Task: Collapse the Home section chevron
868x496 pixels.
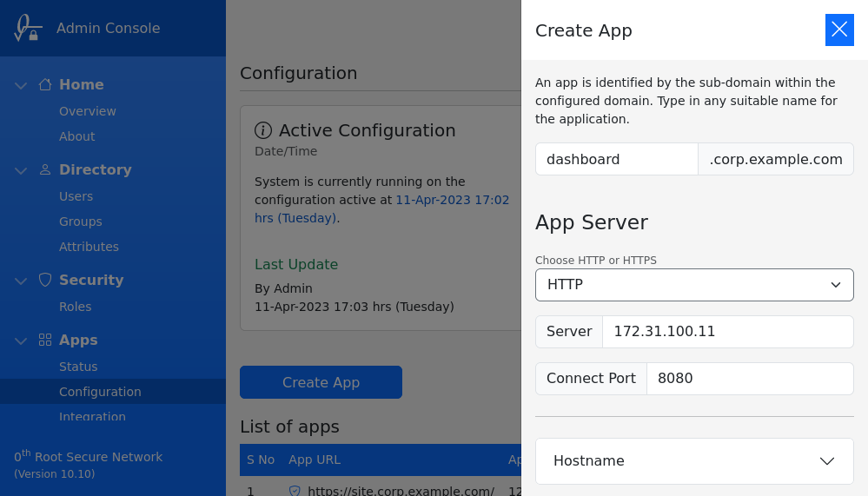Action: (x=21, y=85)
